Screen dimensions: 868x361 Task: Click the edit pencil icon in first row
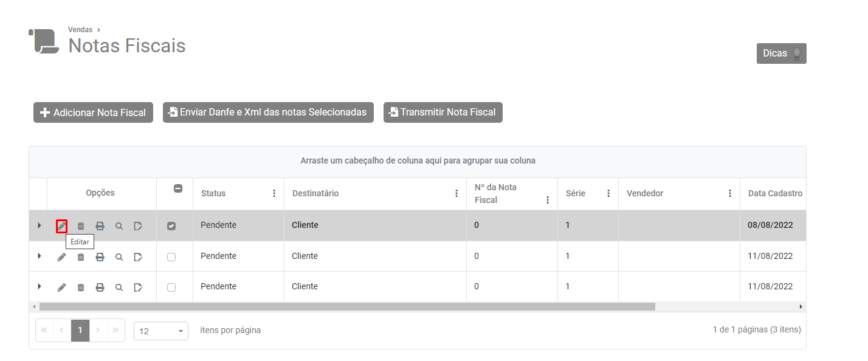[x=61, y=226]
